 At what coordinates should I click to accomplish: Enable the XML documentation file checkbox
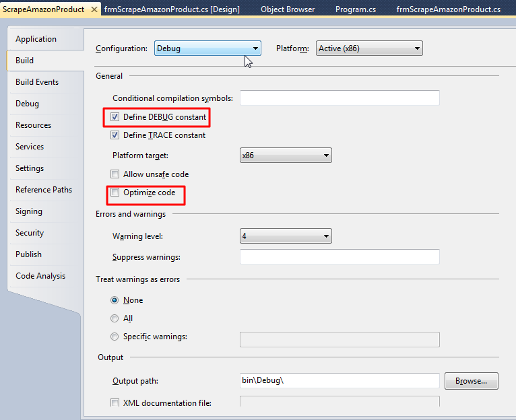(x=115, y=403)
